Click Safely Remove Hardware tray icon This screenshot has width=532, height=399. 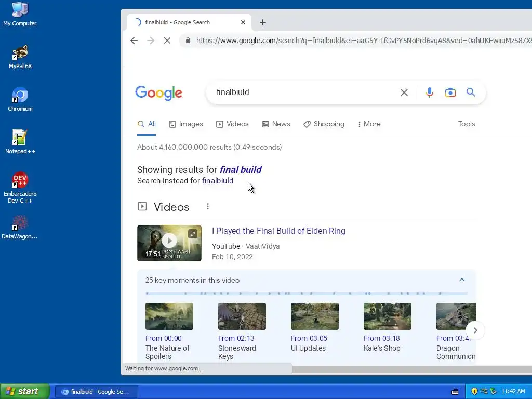tap(493, 391)
